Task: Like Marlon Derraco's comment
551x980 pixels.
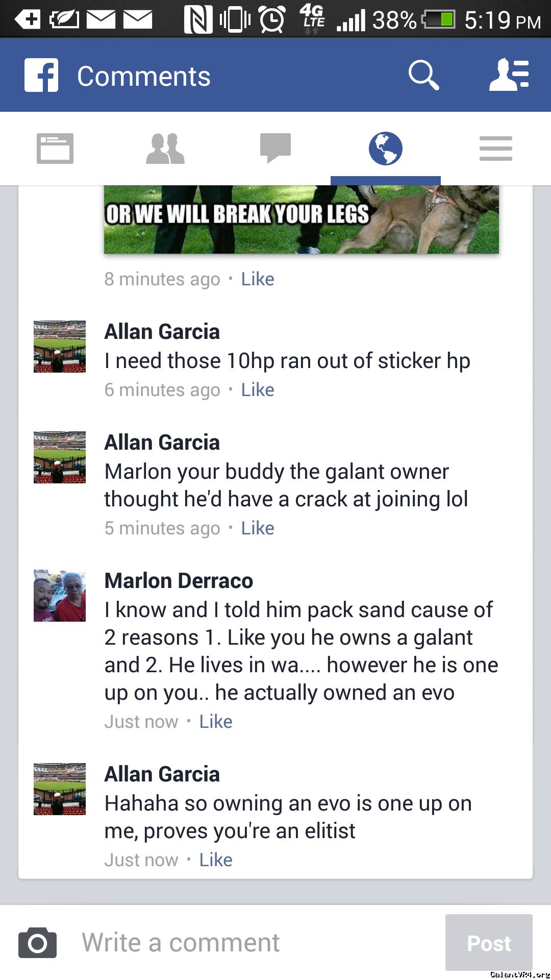Action: click(216, 722)
